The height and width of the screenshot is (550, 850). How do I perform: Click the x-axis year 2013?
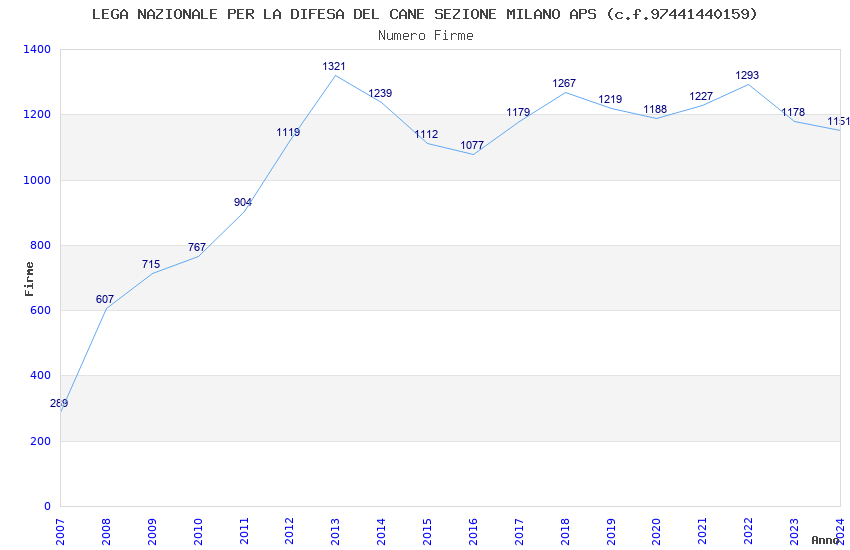(336, 531)
